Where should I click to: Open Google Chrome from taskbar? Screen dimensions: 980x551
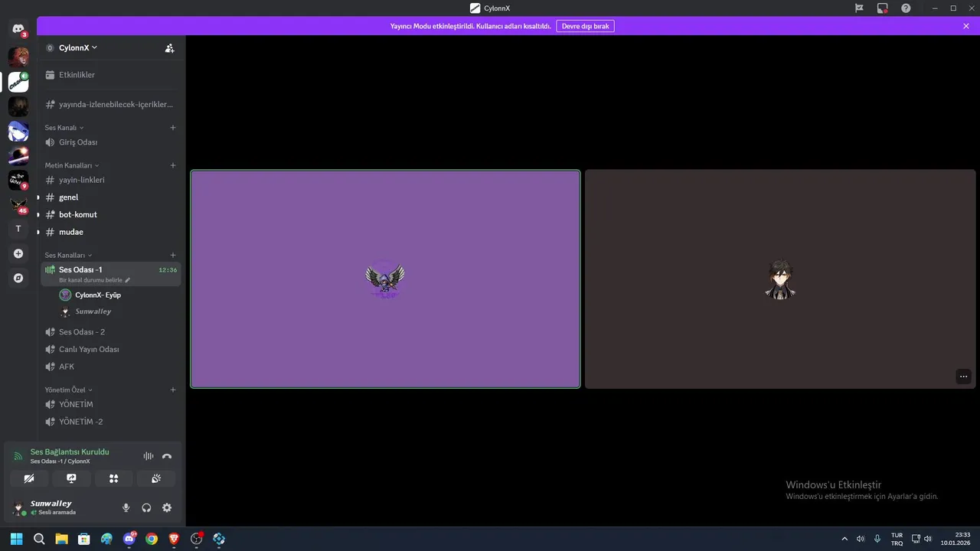pyautogui.click(x=152, y=539)
